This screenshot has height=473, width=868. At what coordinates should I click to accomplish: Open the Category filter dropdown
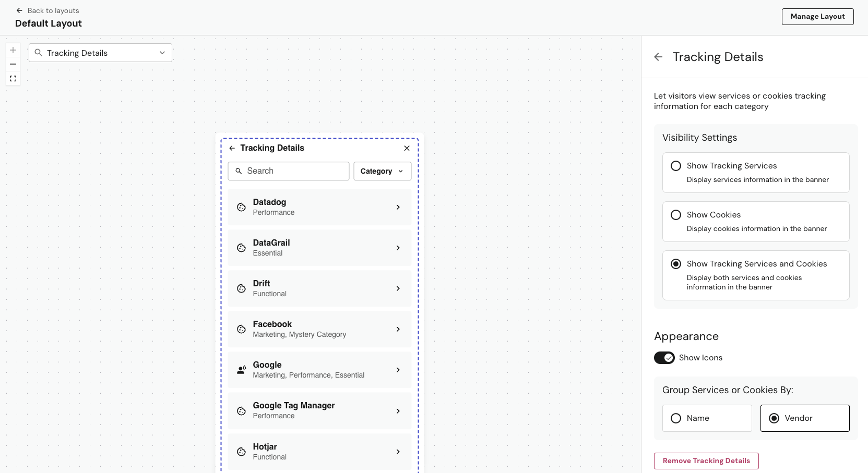[382, 171]
